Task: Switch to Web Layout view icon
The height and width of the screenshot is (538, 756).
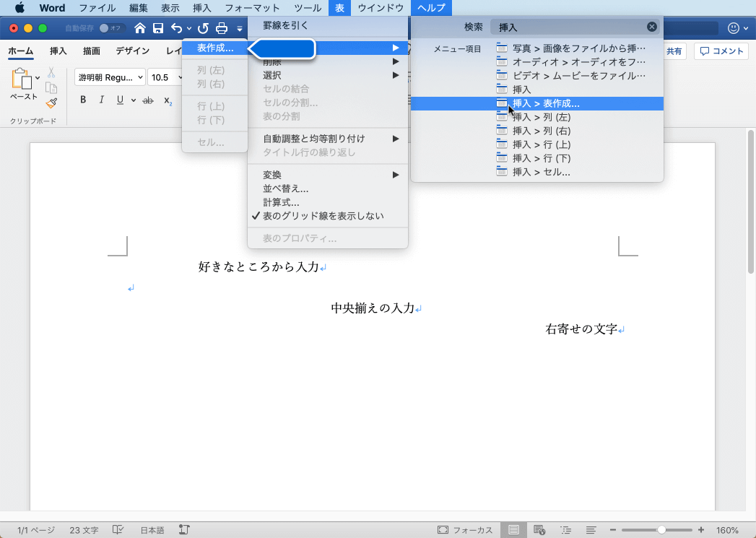Action: coord(539,530)
